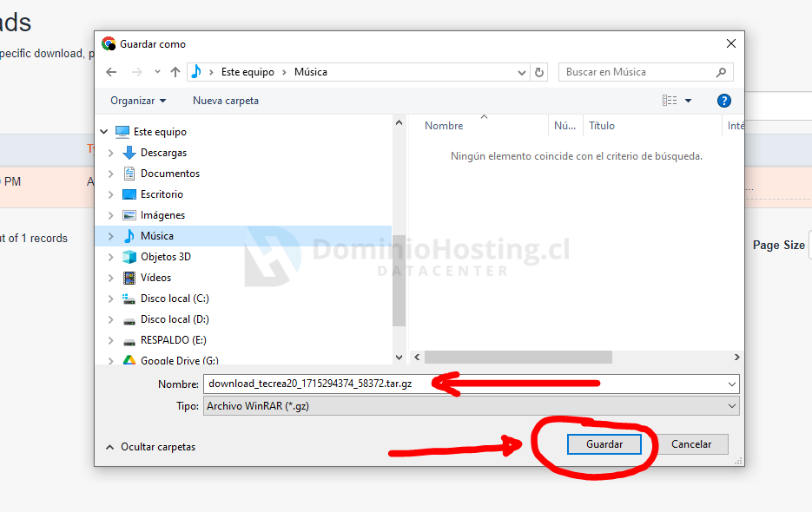Click the back navigation arrow
The image size is (812, 512).
110,72
